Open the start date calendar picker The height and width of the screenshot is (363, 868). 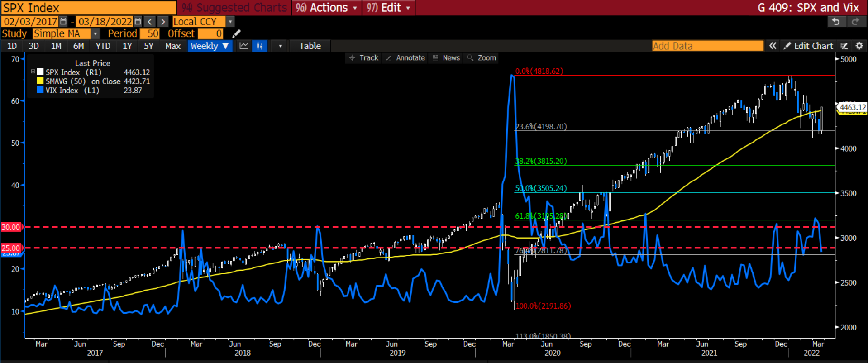click(x=63, y=21)
